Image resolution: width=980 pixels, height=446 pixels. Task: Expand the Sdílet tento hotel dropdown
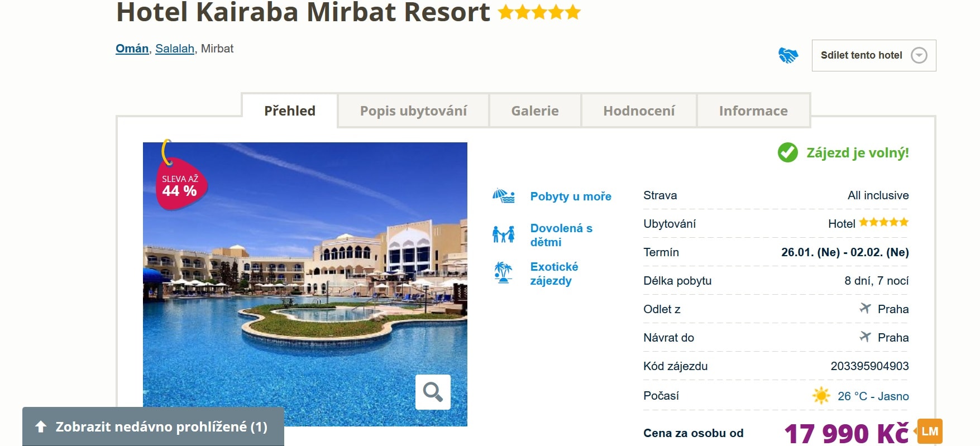pos(873,55)
